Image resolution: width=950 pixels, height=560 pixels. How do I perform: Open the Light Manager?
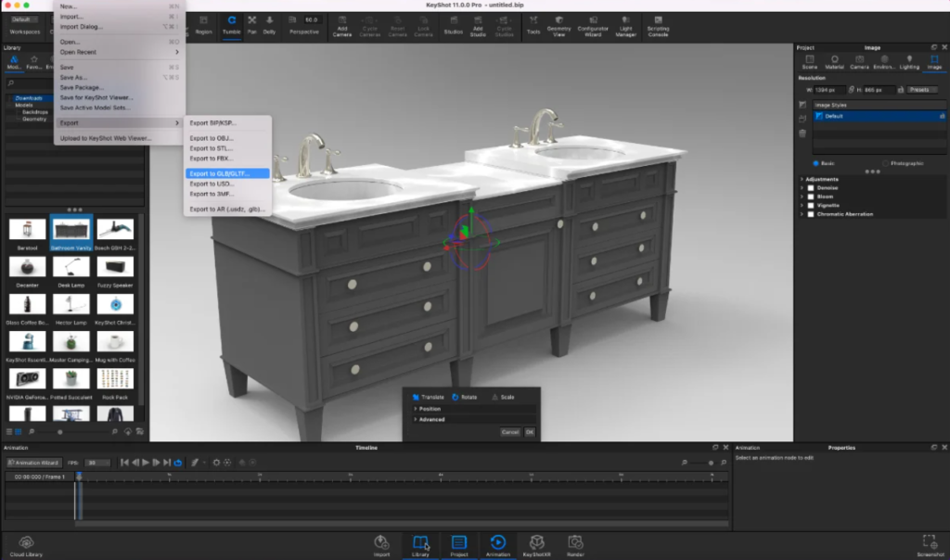point(626,26)
